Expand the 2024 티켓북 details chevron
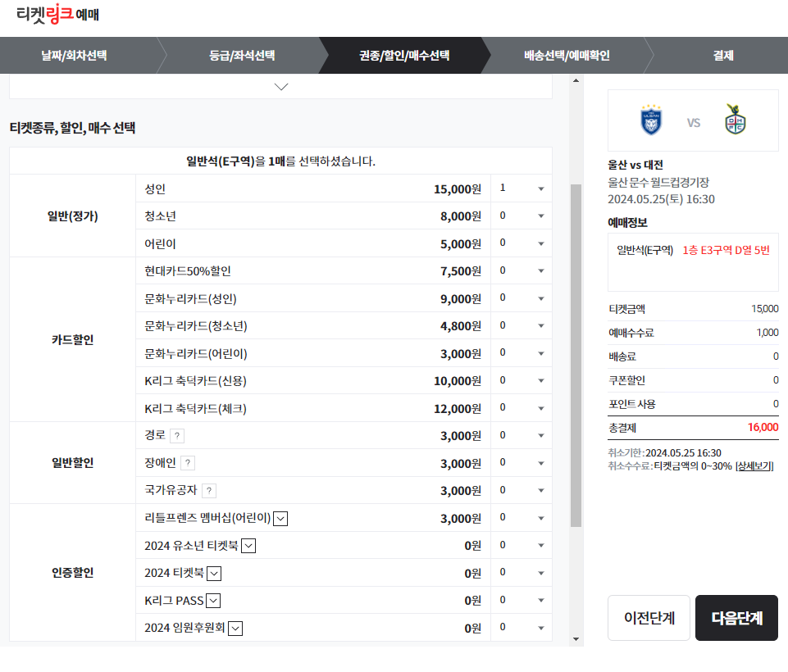 pyautogui.click(x=214, y=574)
